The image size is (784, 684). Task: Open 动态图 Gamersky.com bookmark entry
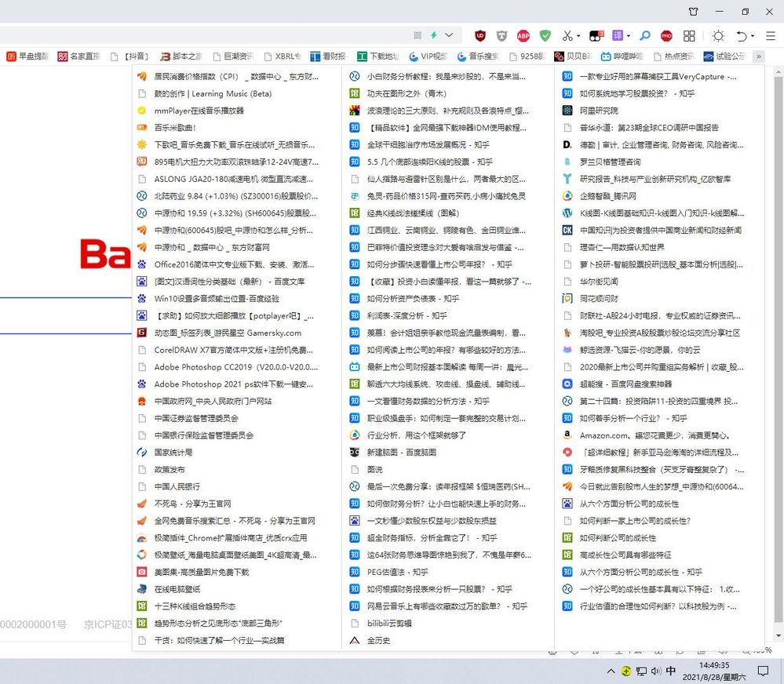(x=228, y=333)
